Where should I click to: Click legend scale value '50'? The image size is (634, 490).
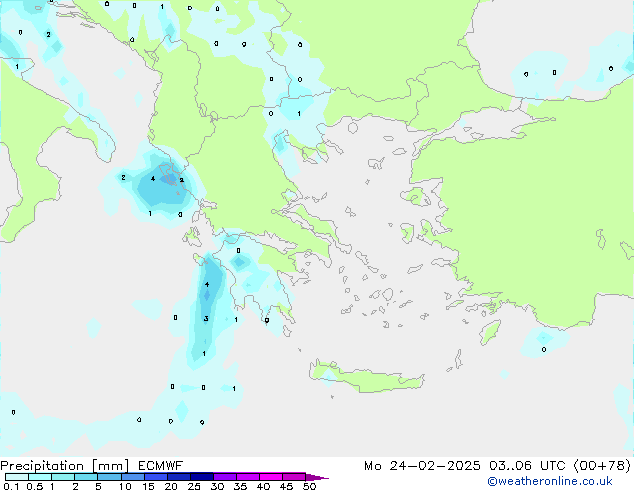coord(309,486)
